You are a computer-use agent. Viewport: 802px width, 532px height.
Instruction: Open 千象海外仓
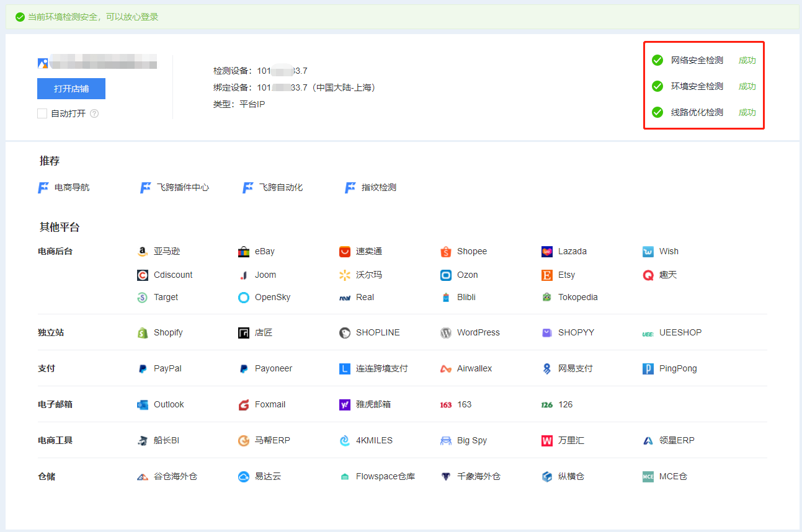coord(471,476)
